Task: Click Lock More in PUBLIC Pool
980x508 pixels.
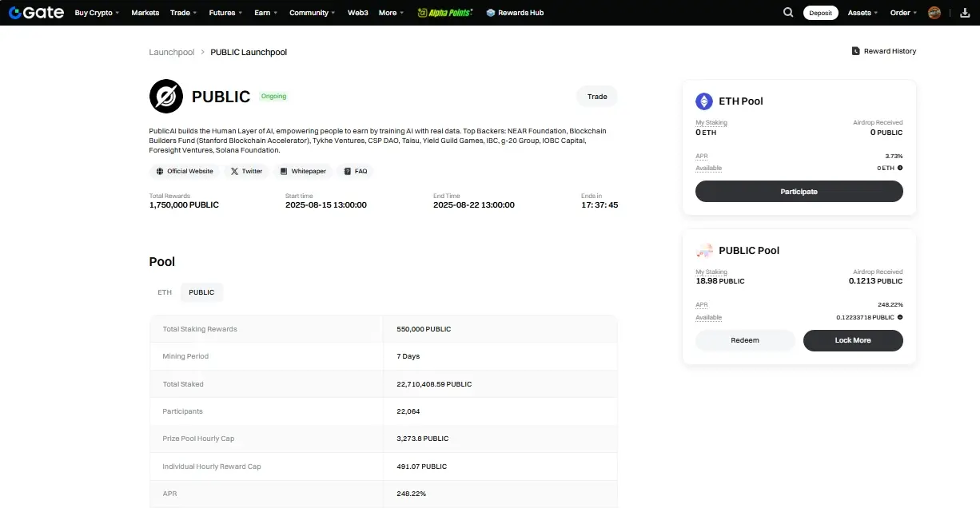Action: click(853, 340)
